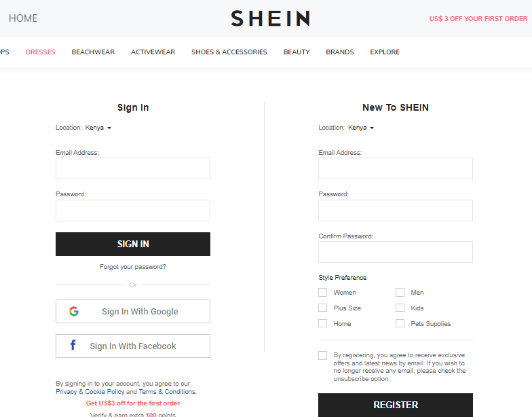The height and width of the screenshot is (417, 532).
Task: Enable the Men style preference checkbox
Action: point(400,293)
